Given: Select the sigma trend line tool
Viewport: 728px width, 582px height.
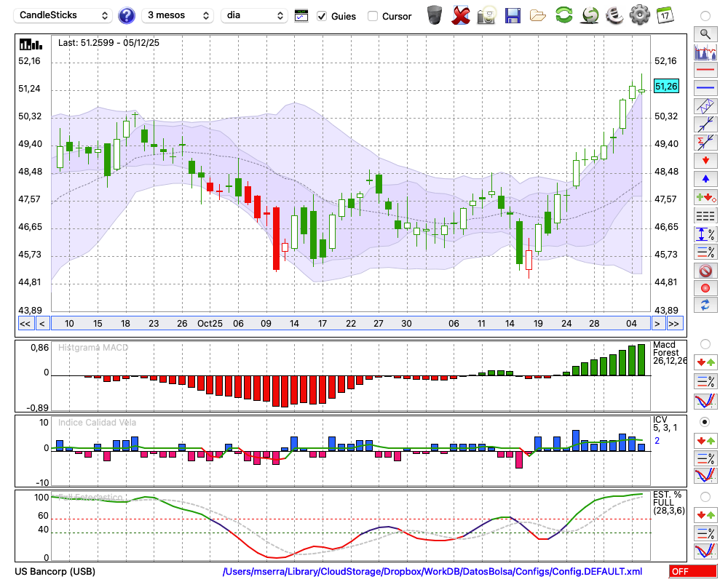Looking at the screenshot, I should 705,143.
